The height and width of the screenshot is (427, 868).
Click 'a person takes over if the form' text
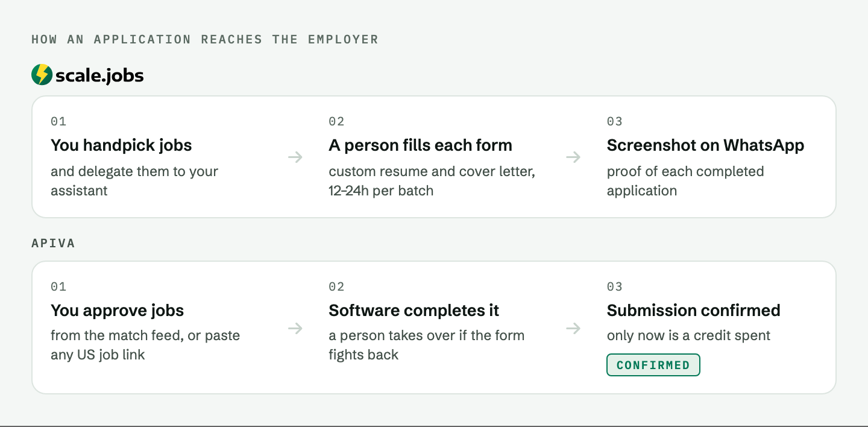point(427,335)
